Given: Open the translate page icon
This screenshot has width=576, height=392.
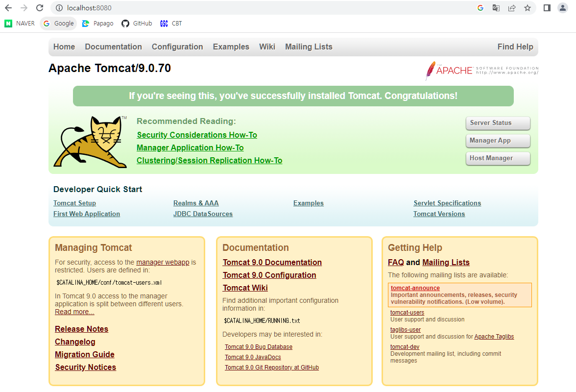Looking at the screenshot, I should tap(496, 8).
